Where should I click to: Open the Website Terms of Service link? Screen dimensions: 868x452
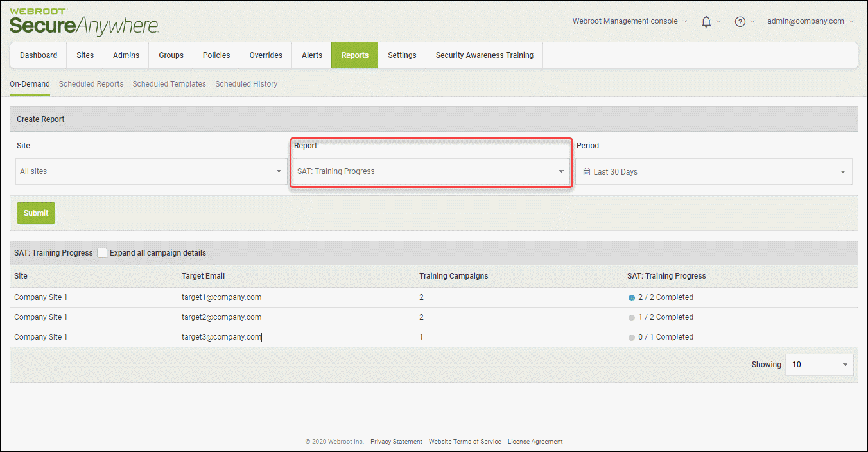coord(465,442)
